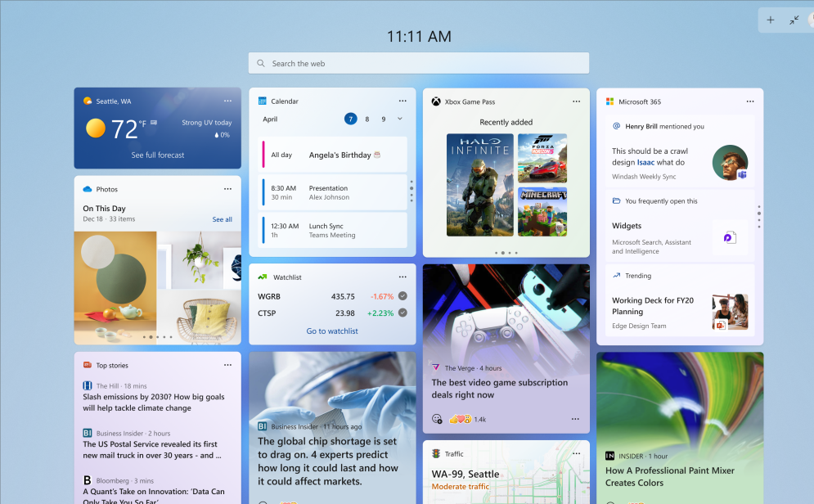Image resolution: width=814 pixels, height=504 pixels.
Task: Collapse the widgets board using the arrows icon
Action: 792,20
